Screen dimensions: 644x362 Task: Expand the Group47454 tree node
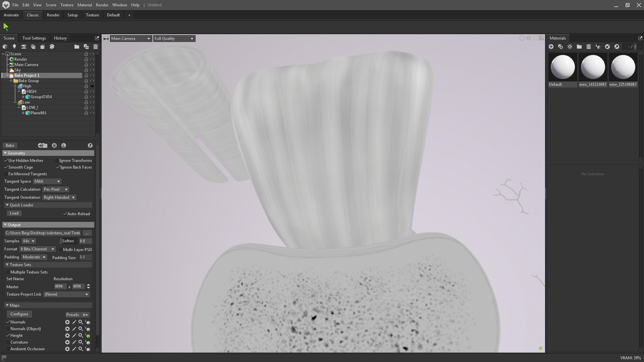tap(23, 97)
